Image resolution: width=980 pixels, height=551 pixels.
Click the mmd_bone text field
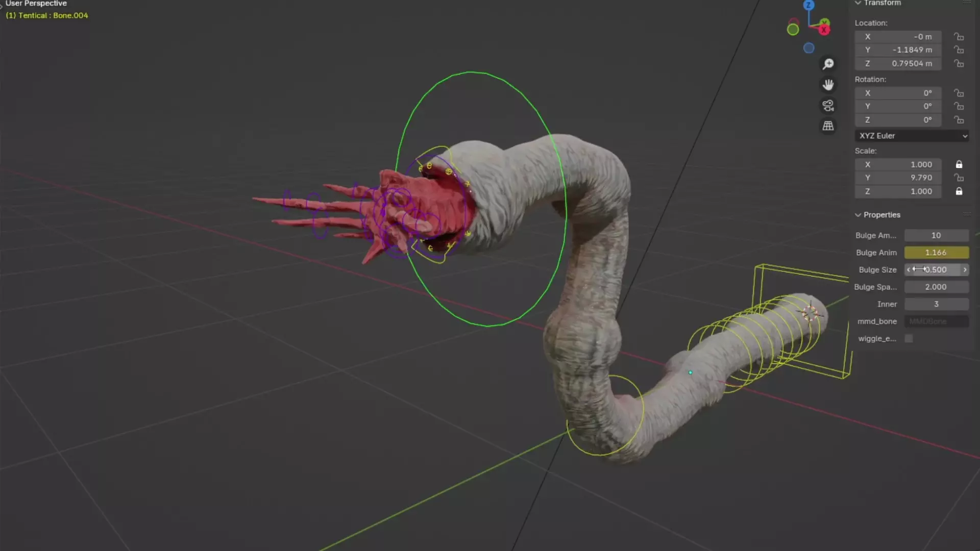936,321
